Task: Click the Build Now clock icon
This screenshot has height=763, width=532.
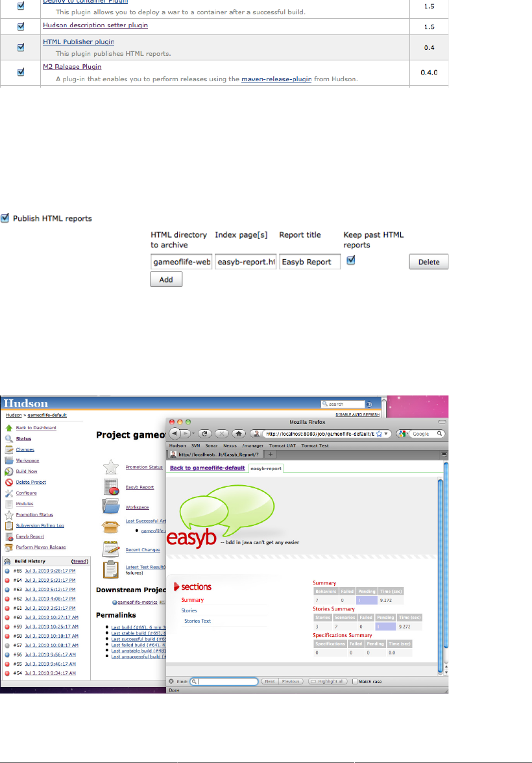Action: [x=8, y=471]
